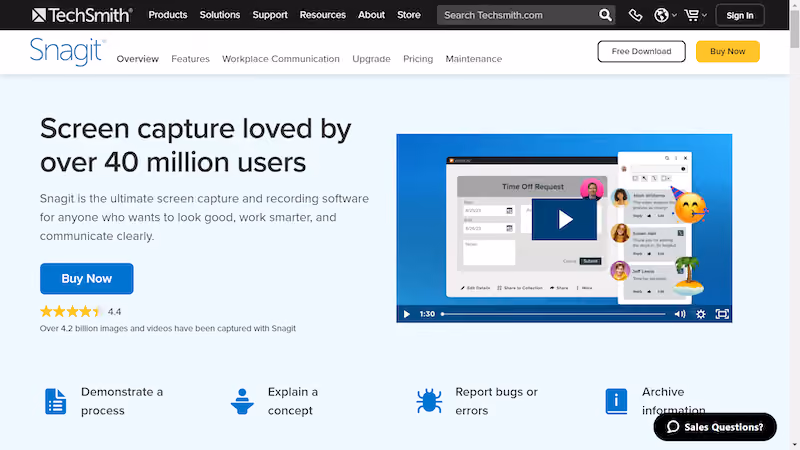Click the Sign In button
Screen dimensions: 800x450
740,15
